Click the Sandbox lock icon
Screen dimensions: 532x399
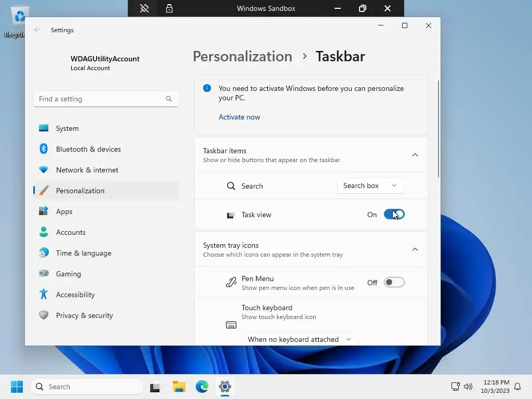point(169,8)
